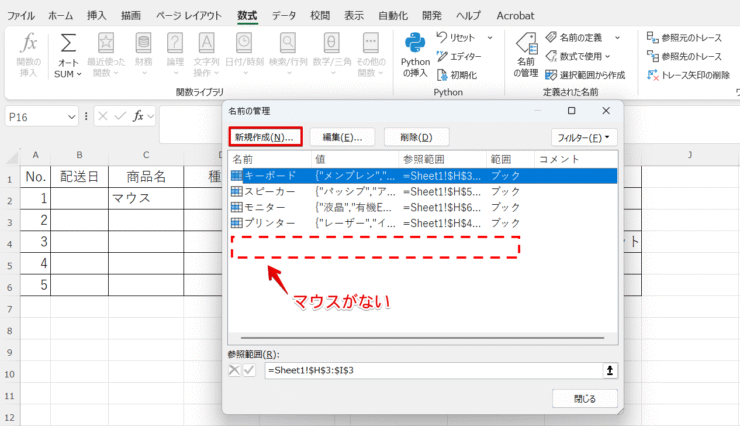Image resolution: width=740 pixels, height=426 pixels.
Task: Open the File (ファイル) tab
Action: click(x=21, y=16)
